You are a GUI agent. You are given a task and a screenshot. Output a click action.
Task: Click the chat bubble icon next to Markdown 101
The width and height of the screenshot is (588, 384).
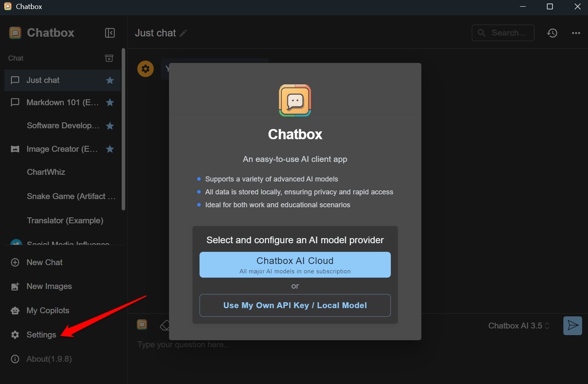coord(15,102)
